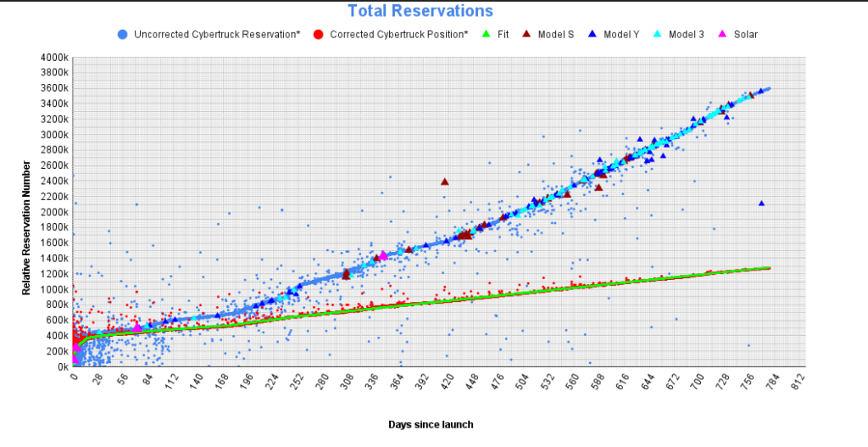This screenshot has height=447, width=868.
Task: Click the 2000k y-axis label
Action: point(54,212)
